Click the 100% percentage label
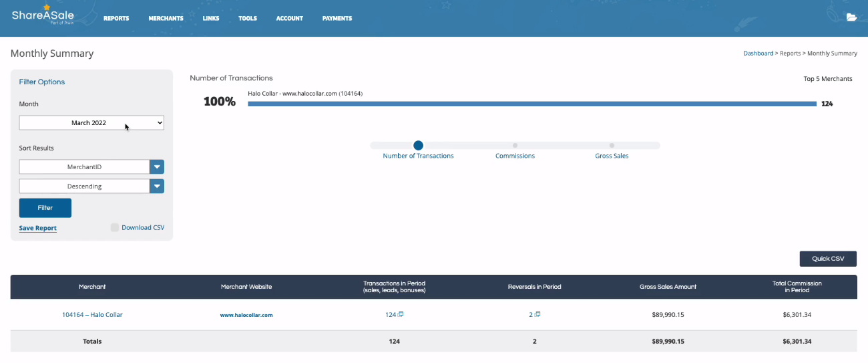 [220, 102]
